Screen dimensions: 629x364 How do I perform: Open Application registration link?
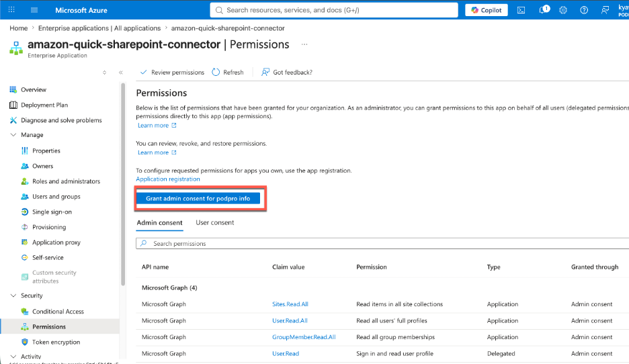168,179
